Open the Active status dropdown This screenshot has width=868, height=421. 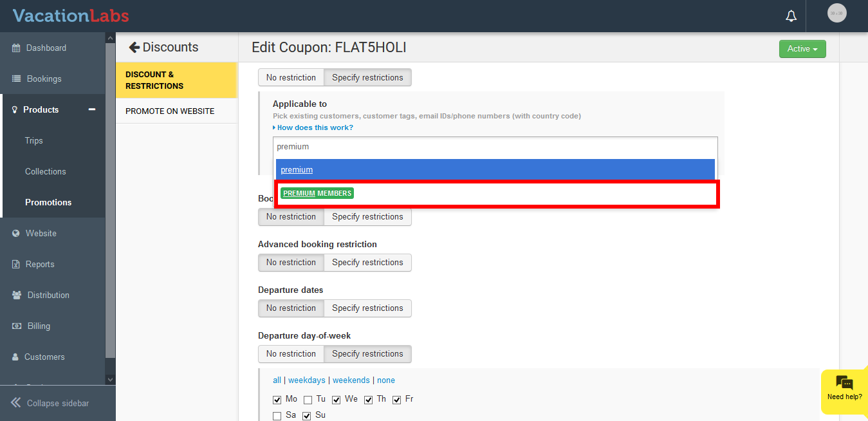coord(802,49)
